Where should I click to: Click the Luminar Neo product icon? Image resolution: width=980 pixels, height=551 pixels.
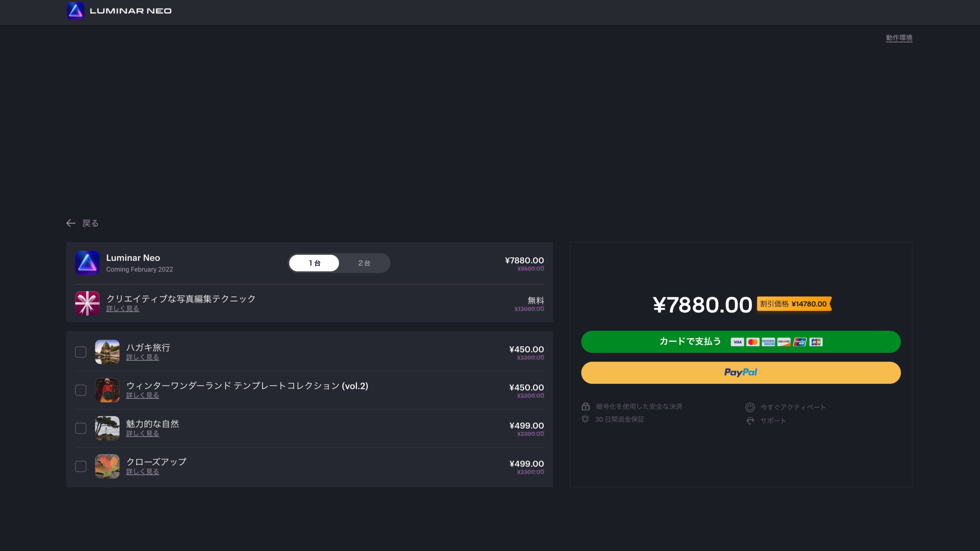pos(87,263)
